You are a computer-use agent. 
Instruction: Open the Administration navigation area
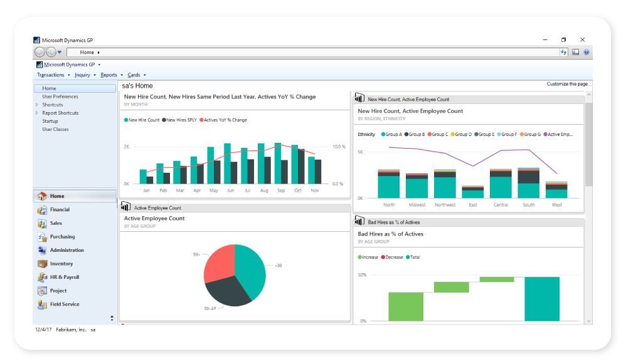point(75,251)
